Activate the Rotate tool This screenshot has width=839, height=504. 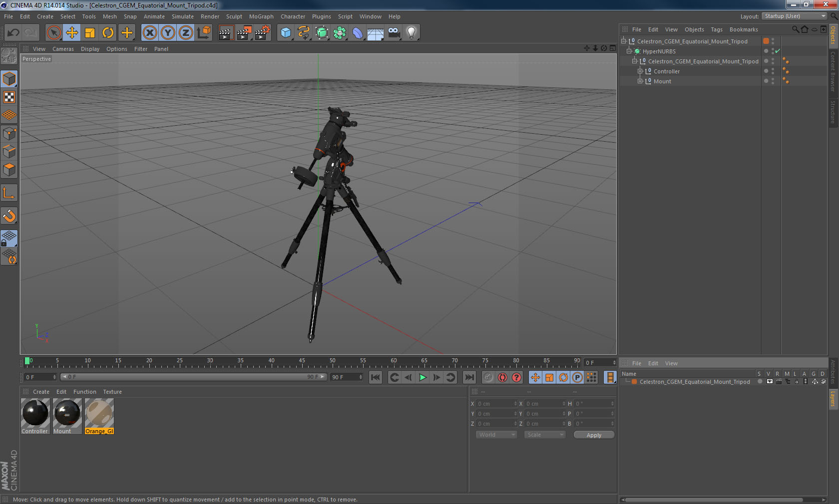[108, 33]
